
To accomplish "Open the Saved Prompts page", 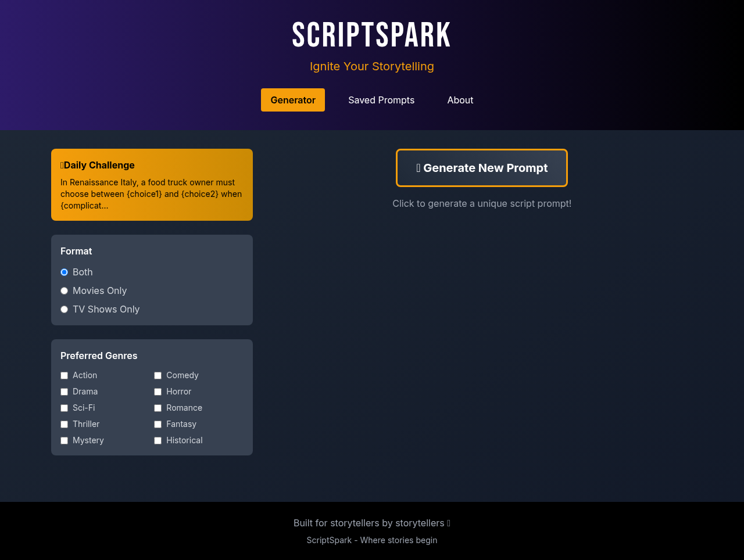I will pyautogui.click(x=381, y=99).
